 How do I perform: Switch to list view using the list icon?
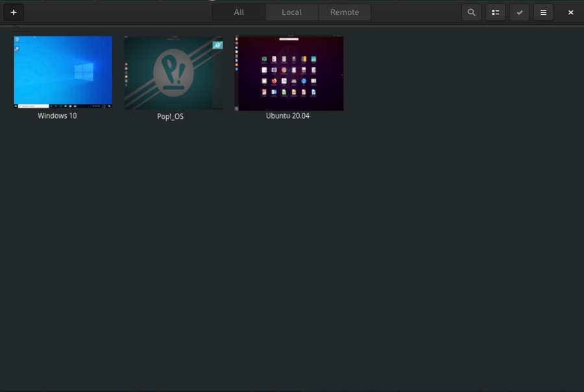tap(495, 12)
